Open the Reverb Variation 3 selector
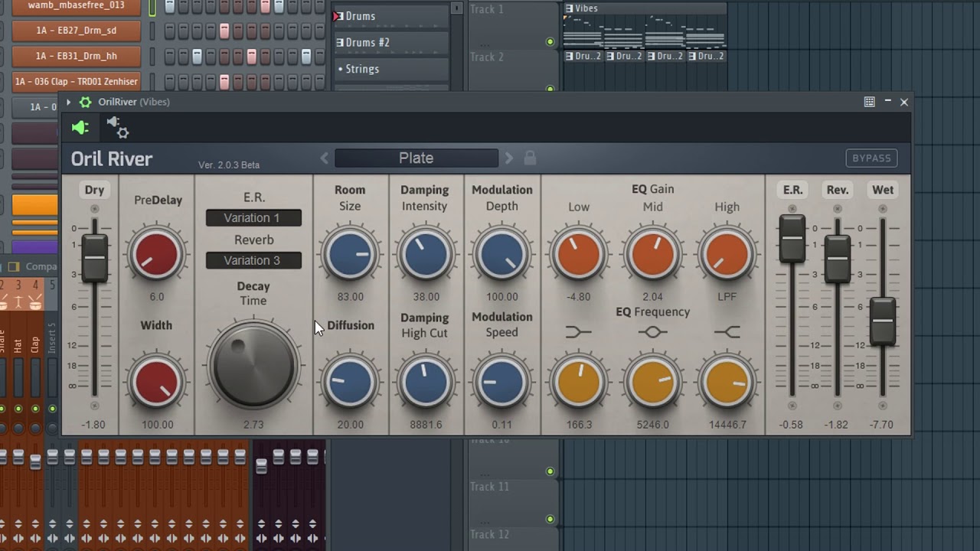The image size is (980, 551). (253, 260)
